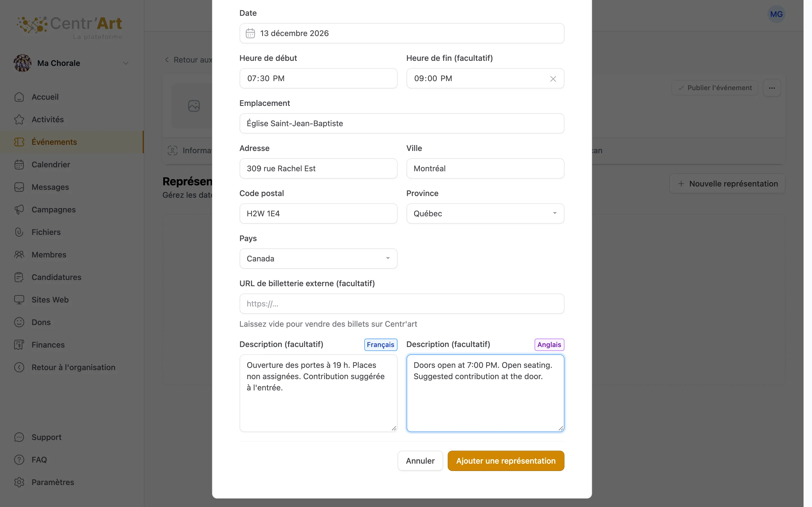Screen dimensions: 812x507
Task: Focus the URL de billetterie externe field
Action: [402, 304]
